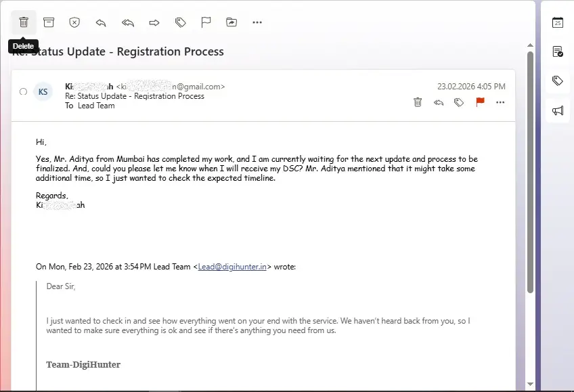Click the Delete trash icon in top toolbar
The width and height of the screenshot is (574, 392).
click(24, 22)
